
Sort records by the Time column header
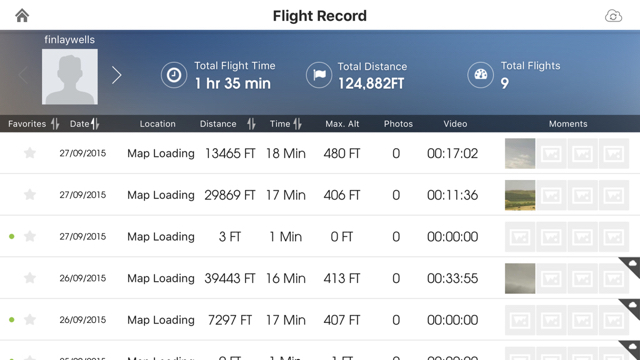285,124
